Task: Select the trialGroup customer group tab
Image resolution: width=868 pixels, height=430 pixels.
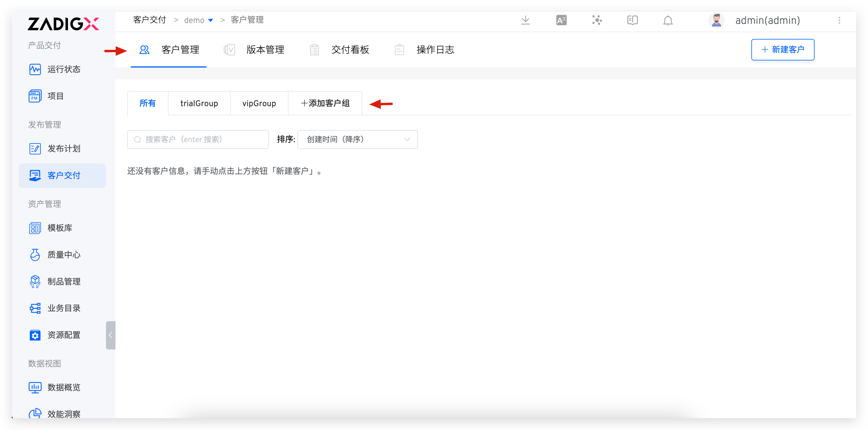Action: pyautogui.click(x=199, y=104)
